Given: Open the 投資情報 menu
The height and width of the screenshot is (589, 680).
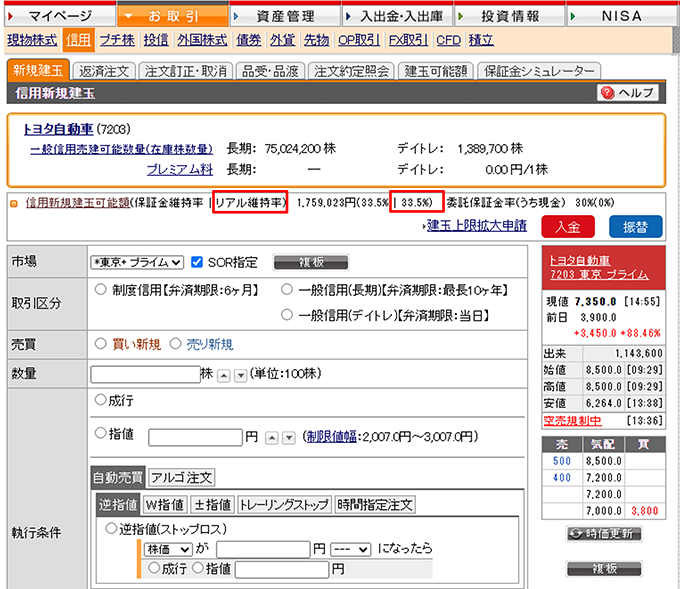Looking at the screenshot, I should pyautogui.click(x=508, y=16).
